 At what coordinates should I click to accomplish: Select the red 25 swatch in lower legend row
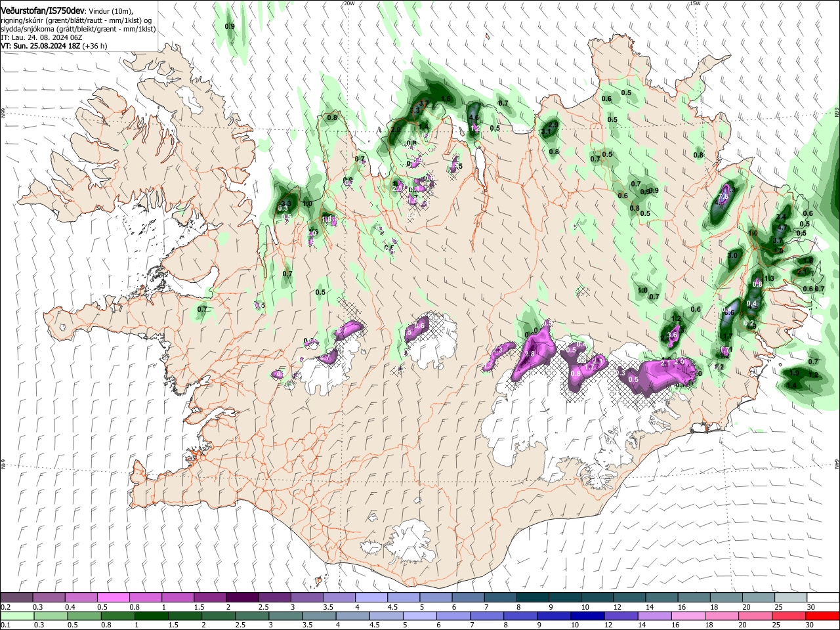pyautogui.click(x=788, y=616)
